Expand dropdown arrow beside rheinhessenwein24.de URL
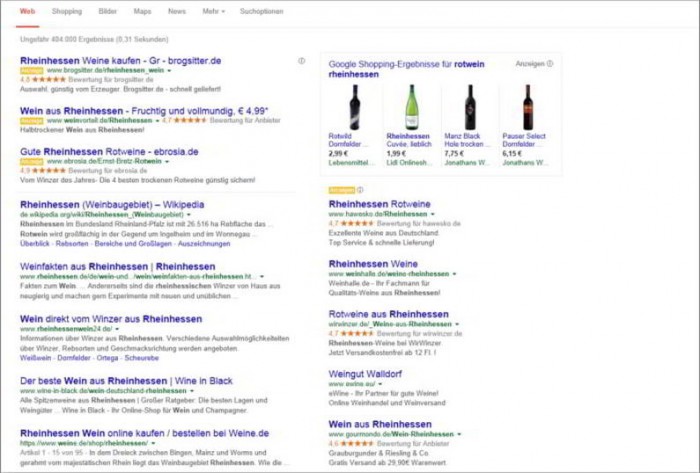 tap(117, 329)
